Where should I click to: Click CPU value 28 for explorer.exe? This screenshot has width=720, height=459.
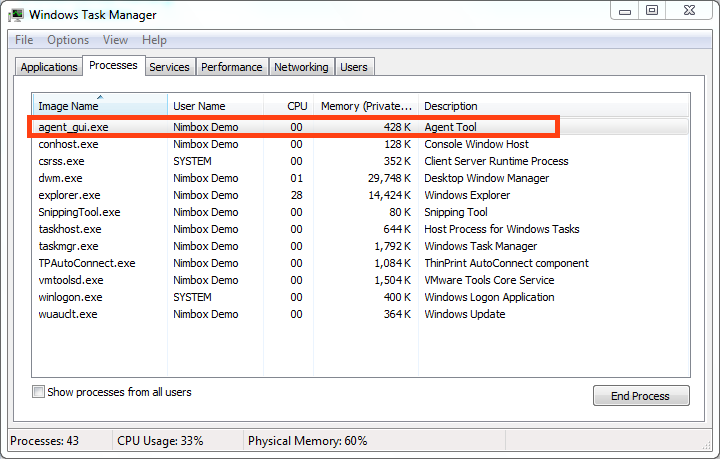pyautogui.click(x=296, y=195)
